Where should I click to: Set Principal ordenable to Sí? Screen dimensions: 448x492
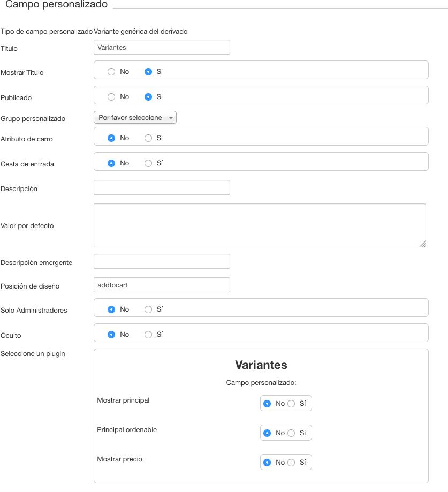[291, 433]
